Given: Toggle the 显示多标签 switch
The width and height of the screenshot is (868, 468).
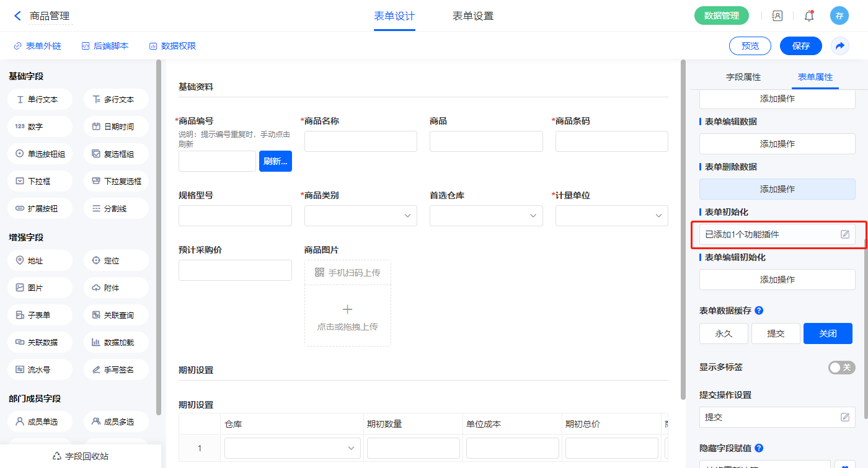Looking at the screenshot, I should point(841,368).
